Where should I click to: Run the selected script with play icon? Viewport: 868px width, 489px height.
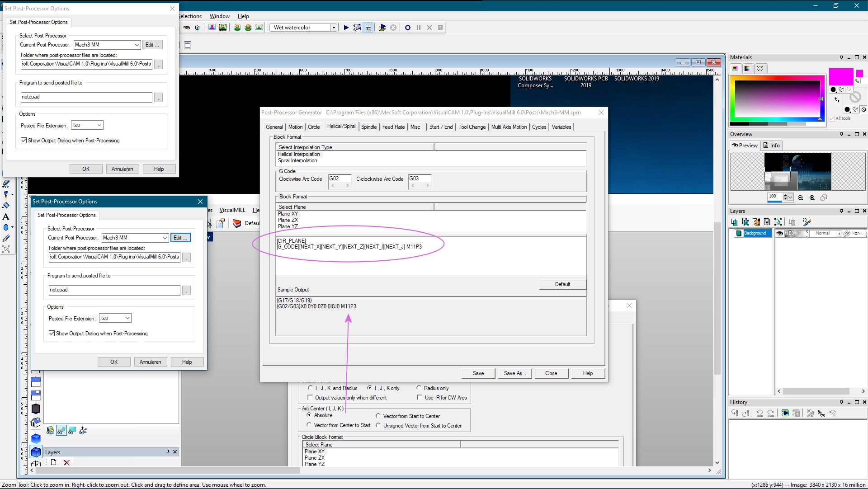[346, 28]
